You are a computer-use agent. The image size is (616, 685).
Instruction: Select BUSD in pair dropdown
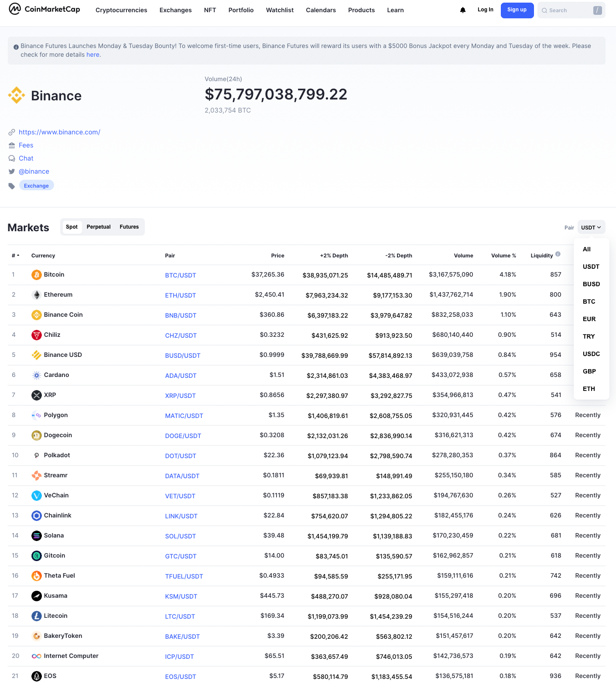point(592,284)
